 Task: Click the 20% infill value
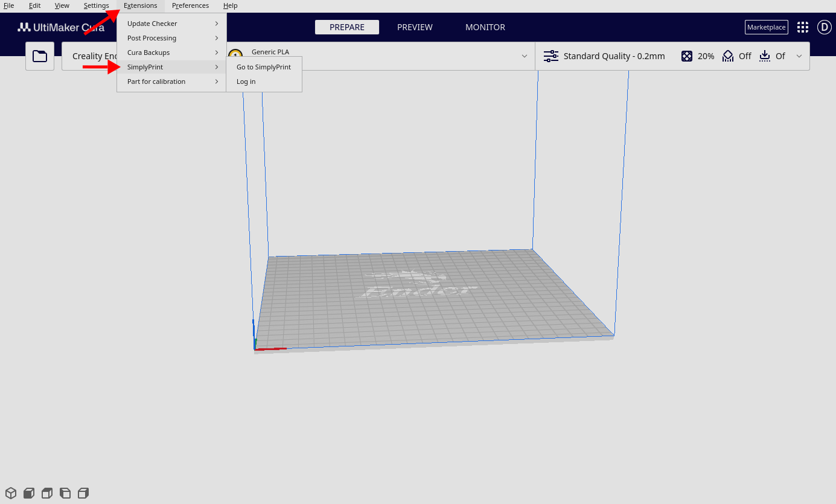point(706,56)
